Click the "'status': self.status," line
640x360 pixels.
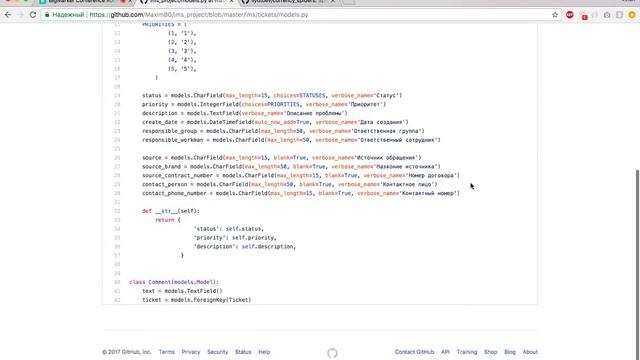point(229,229)
